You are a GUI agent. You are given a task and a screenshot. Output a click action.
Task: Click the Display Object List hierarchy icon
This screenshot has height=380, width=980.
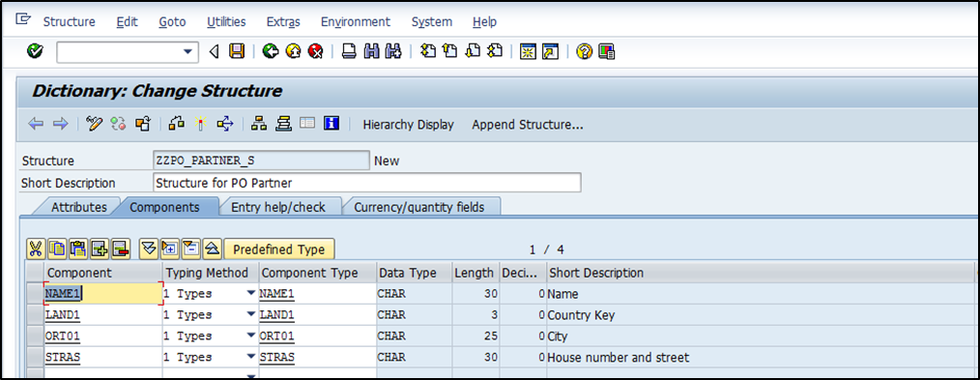click(259, 124)
